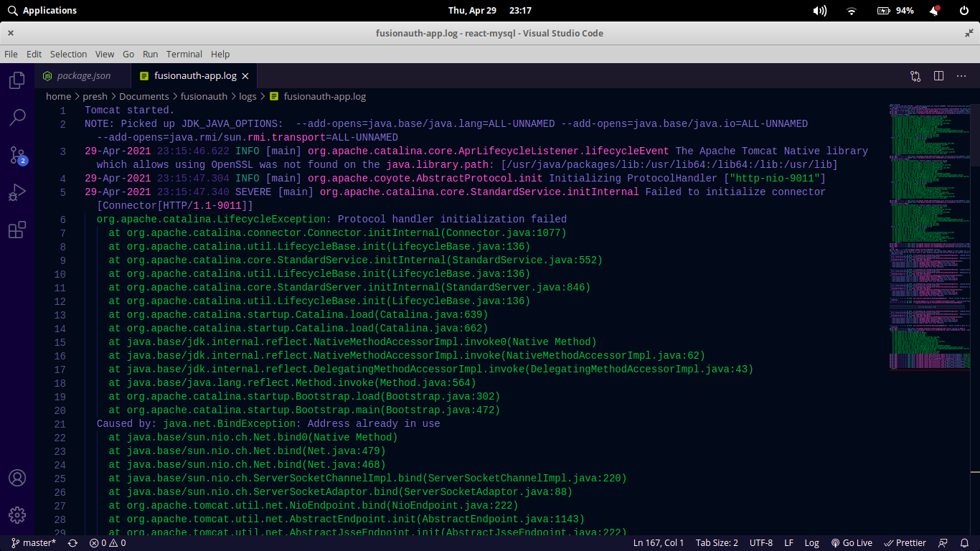Viewport: 980px width, 551px height.
Task: Split the editor to the right
Action: [938, 76]
